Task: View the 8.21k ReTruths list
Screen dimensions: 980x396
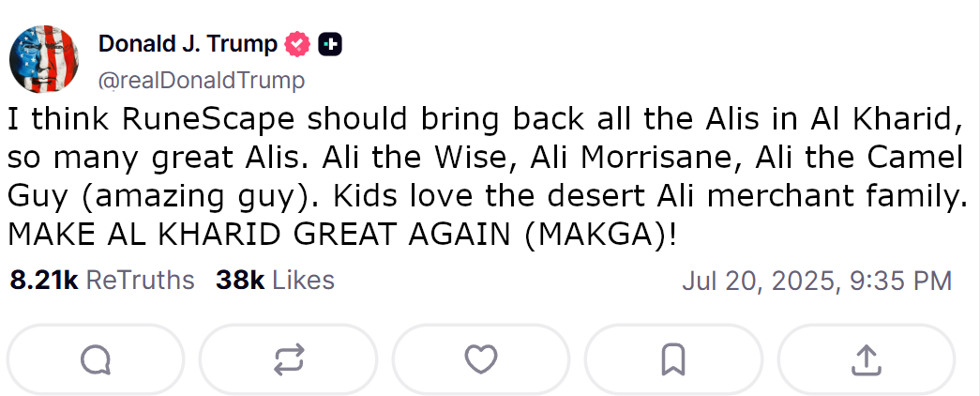Action: pos(102,281)
